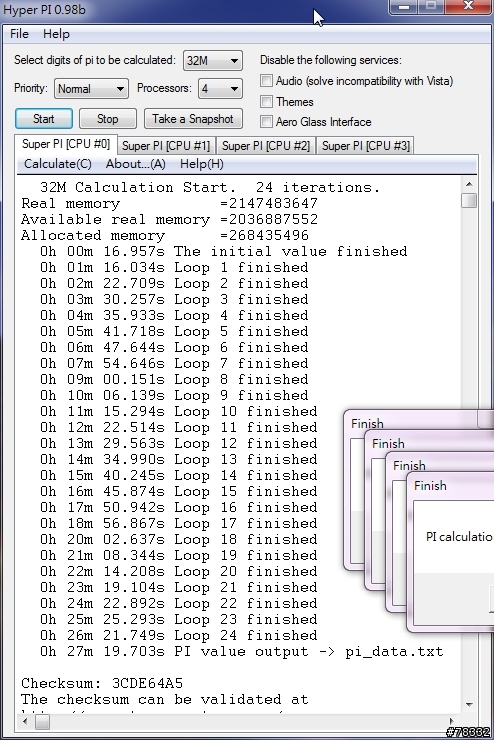Click the 32M Calculation Start line
This screenshot has width=494, height=740.
210,187
